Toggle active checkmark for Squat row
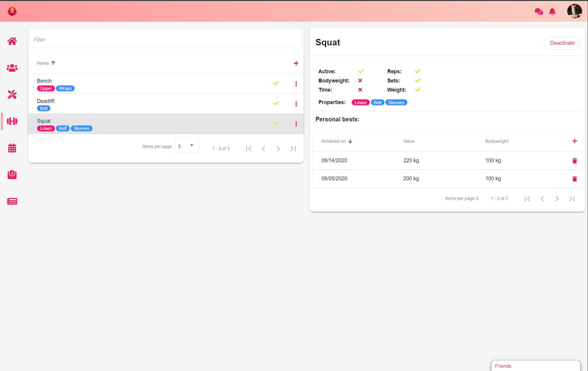588x371 pixels. (x=276, y=123)
